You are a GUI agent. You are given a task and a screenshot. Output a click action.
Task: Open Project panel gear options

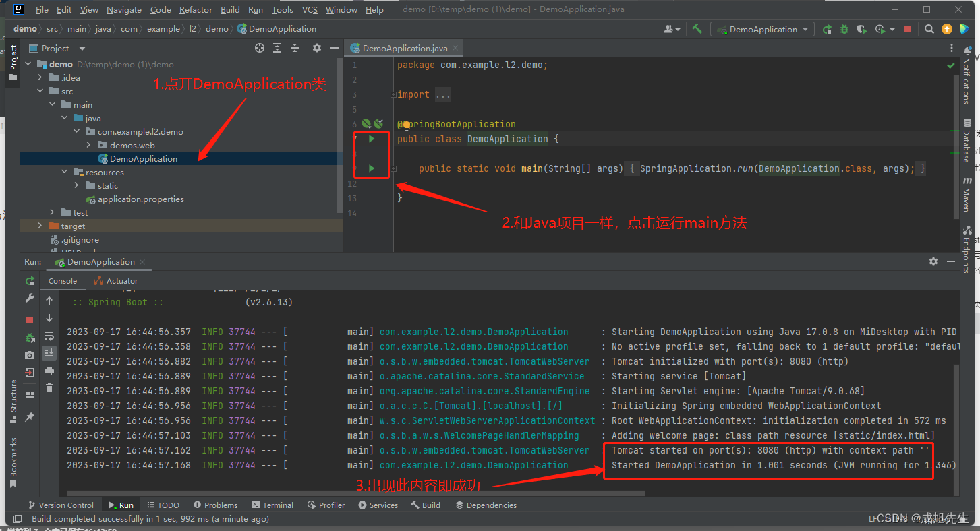317,48
